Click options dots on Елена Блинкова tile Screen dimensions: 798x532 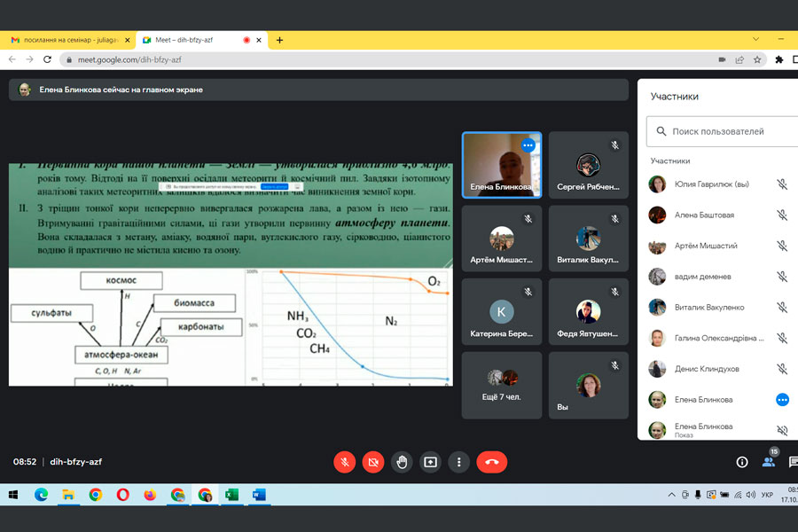pyautogui.click(x=528, y=145)
